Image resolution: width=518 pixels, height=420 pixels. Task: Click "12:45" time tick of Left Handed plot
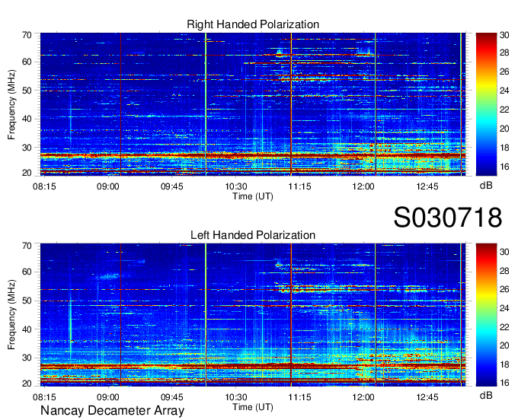click(x=427, y=397)
